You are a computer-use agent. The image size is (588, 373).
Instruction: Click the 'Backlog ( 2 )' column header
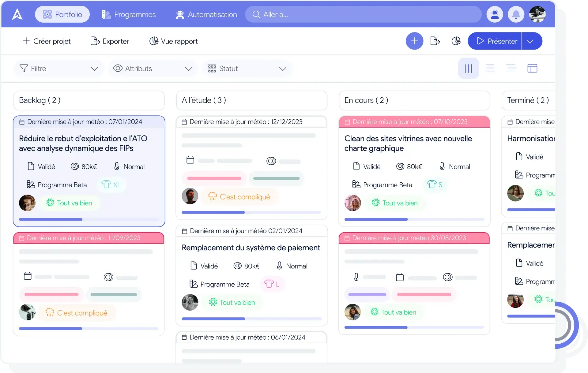pos(89,100)
